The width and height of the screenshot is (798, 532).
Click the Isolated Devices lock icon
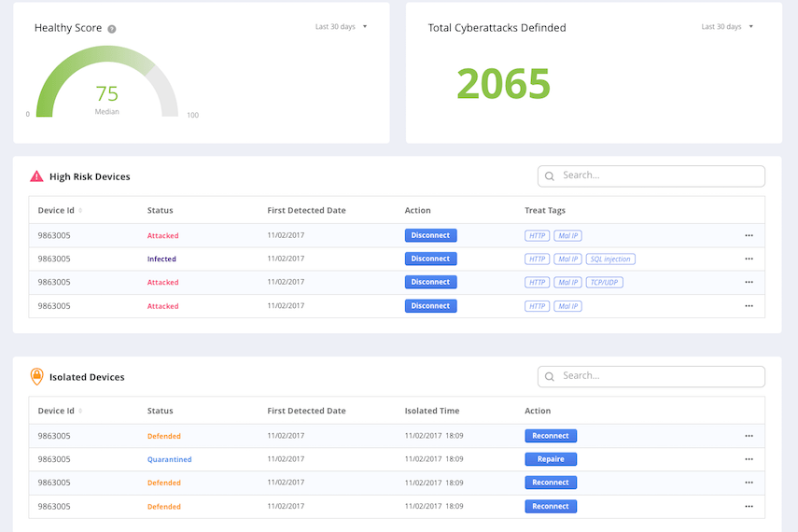click(x=36, y=376)
